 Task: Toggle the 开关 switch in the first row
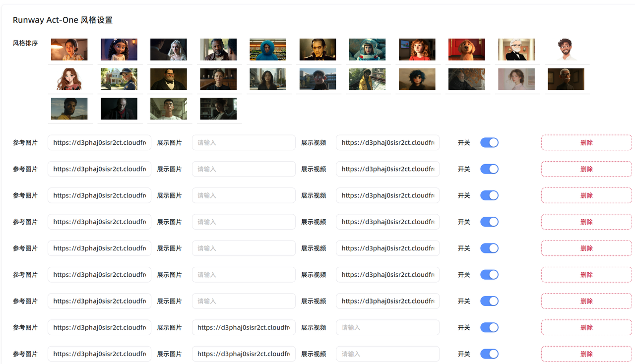(x=489, y=143)
